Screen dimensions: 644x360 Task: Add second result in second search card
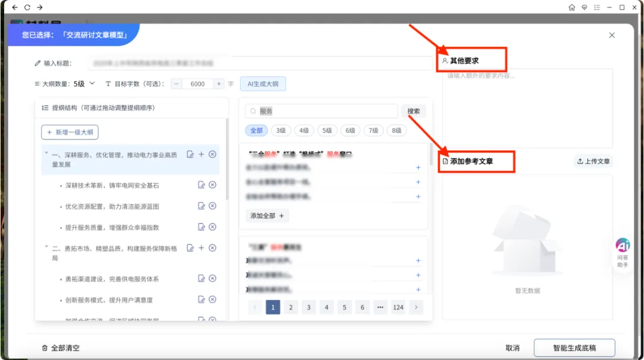pyautogui.click(x=418, y=275)
